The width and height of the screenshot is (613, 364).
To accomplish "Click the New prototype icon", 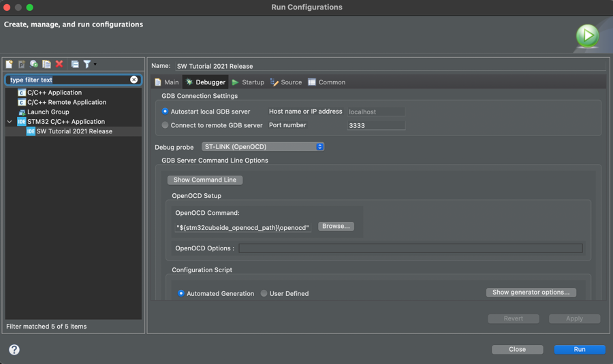I will pos(22,64).
